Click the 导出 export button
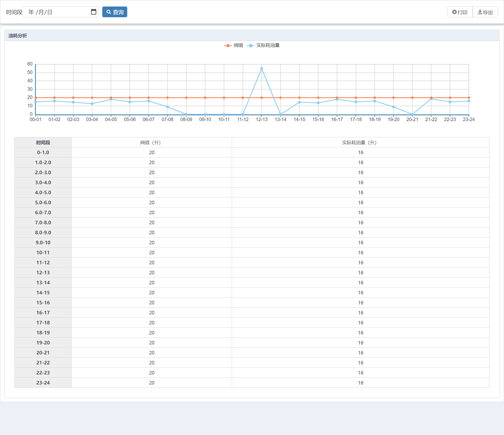Image resolution: width=504 pixels, height=435 pixels. tap(485, 12)
